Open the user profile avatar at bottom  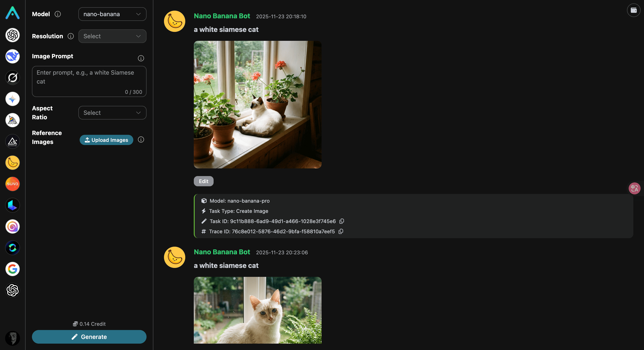13,338
